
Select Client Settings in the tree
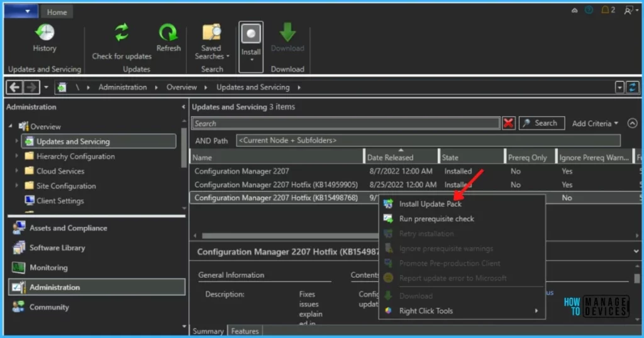coord(60,200)
